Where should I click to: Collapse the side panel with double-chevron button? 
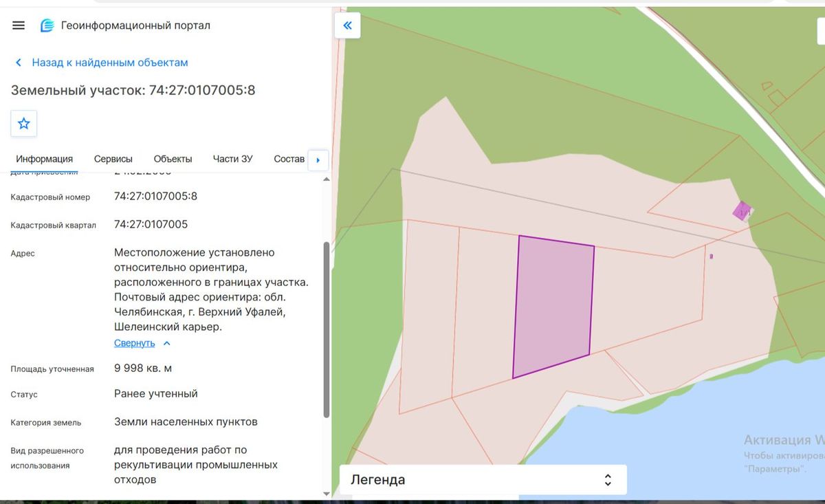click(x=347, y=25)
